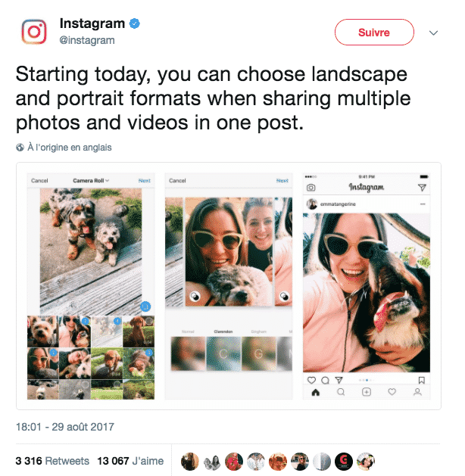Viewport: 465px width, 476px height.
Task: Open the camera icon in Instagram header
Action: tap(311, 188)
